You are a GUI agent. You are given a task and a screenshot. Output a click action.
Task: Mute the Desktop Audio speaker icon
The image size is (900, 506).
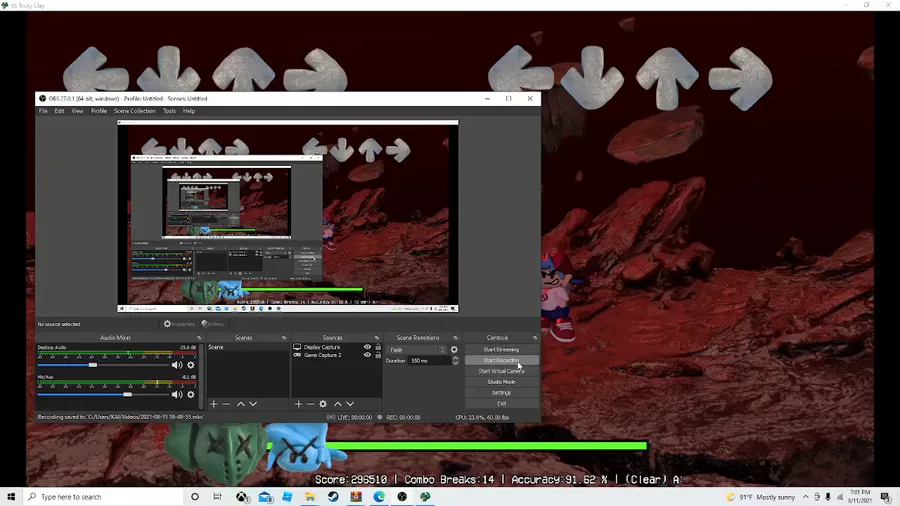click(177, 365)
